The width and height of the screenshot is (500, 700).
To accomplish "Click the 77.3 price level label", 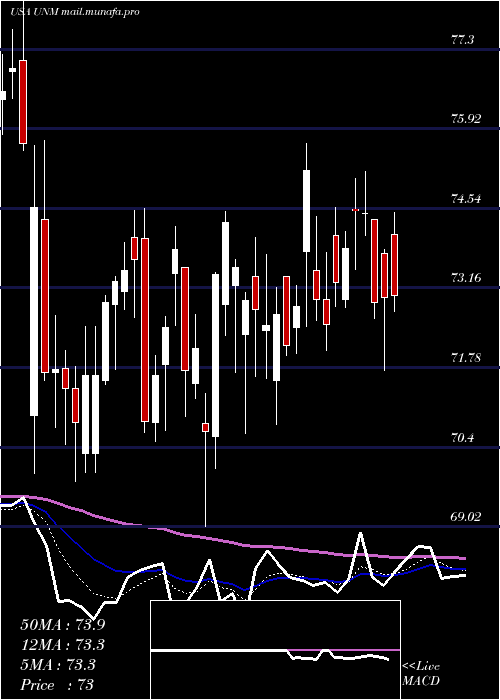I will [463, 40].
